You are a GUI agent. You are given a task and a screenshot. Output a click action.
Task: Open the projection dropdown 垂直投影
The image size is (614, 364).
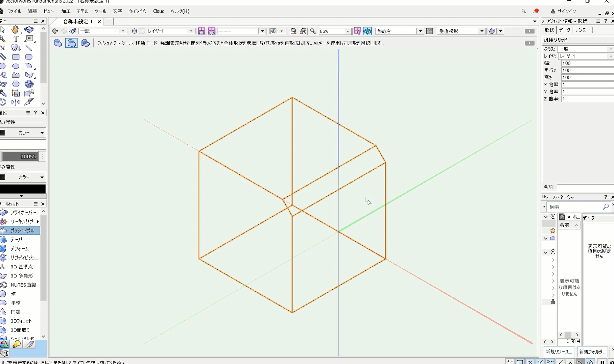(x=461, y=31)
